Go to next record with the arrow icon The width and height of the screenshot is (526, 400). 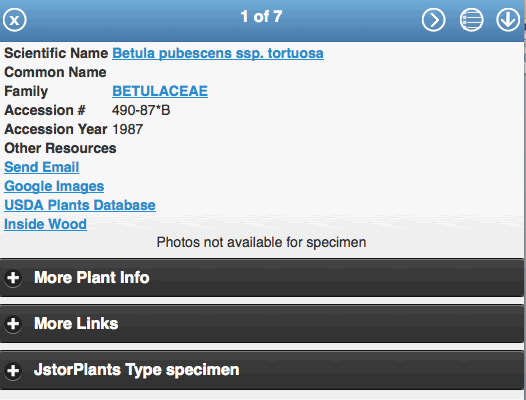[x=433, y=20]
